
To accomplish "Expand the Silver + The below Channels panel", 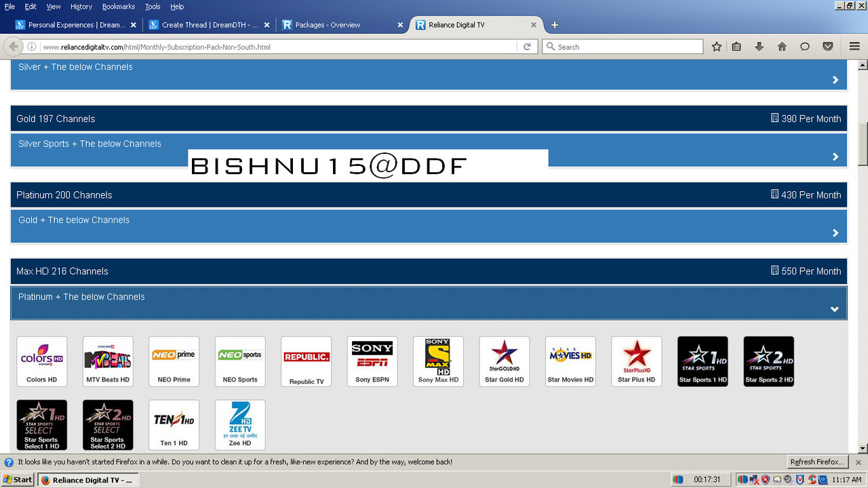I will point(429,74).
